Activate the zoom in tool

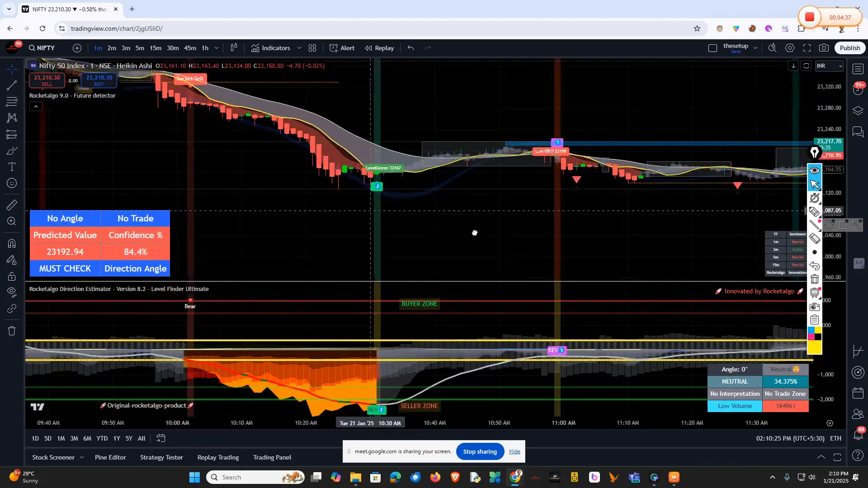pyautogui.click(x=12, y=221)
